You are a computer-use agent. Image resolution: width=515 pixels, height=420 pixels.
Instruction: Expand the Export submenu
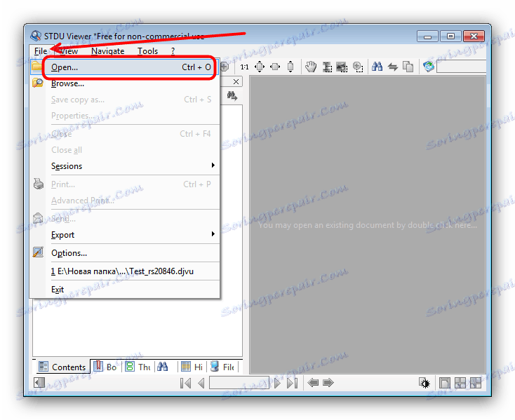(x=125, y=235)
